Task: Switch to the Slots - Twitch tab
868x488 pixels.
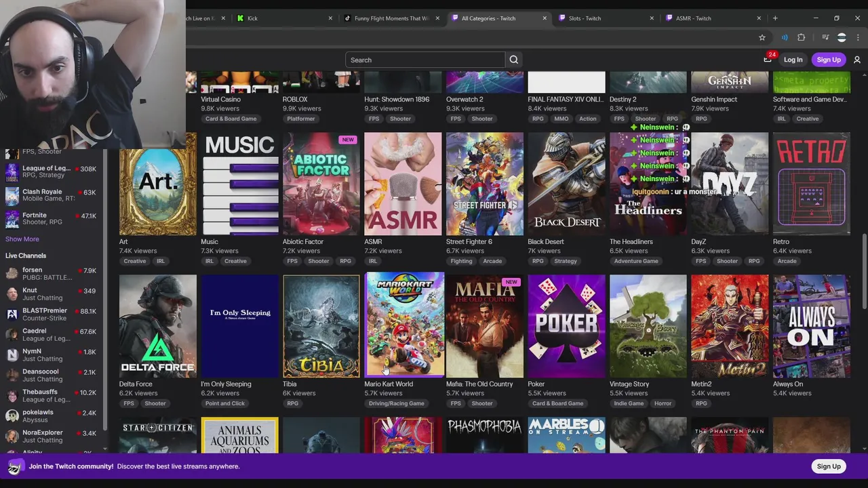Action: pos(606,18)
